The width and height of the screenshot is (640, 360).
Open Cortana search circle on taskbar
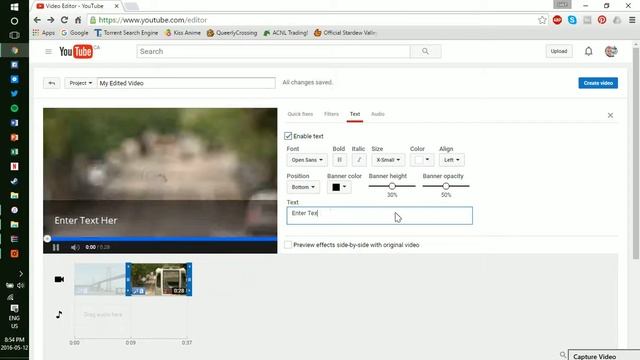(x=14, y=21)
